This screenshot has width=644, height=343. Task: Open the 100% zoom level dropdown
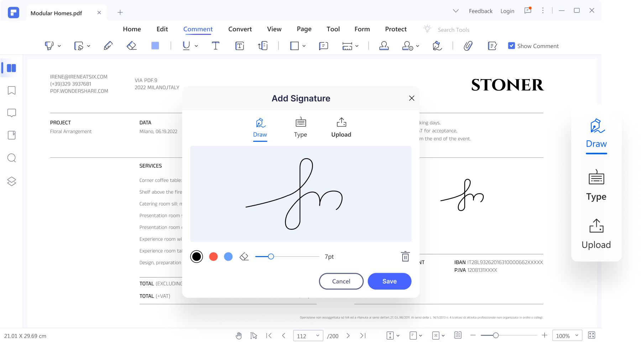[x=576, y=336]
